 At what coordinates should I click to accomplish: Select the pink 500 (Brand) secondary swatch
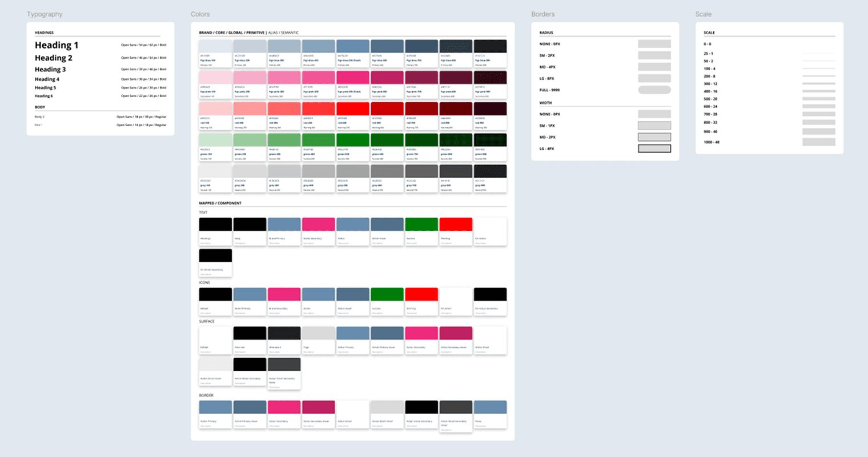coord(352,85)
